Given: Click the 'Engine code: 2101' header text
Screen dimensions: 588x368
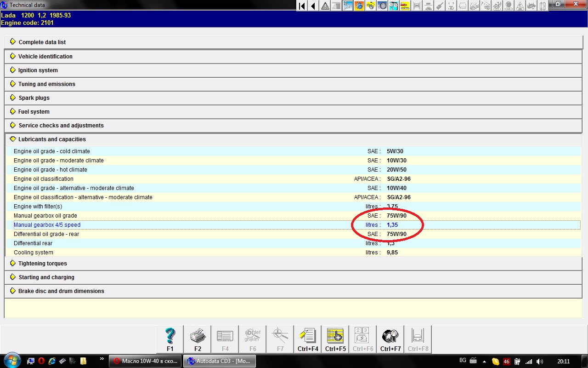Looking at the screenshot, I should [x=28, y=23].
